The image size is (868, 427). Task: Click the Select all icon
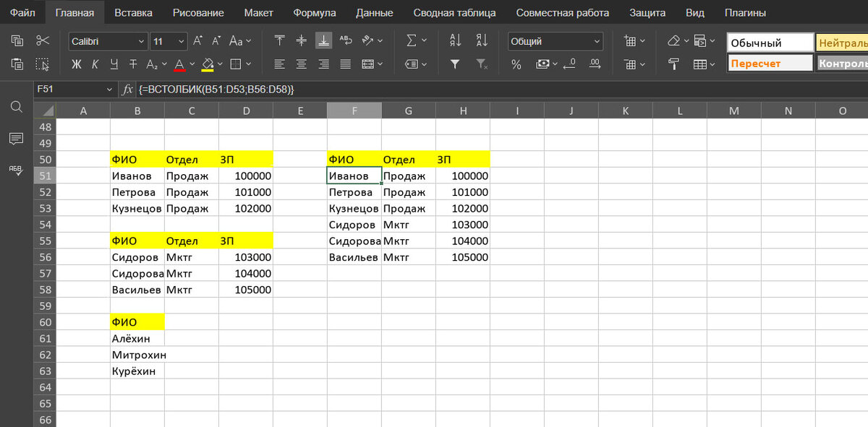(x=43, y=64)
